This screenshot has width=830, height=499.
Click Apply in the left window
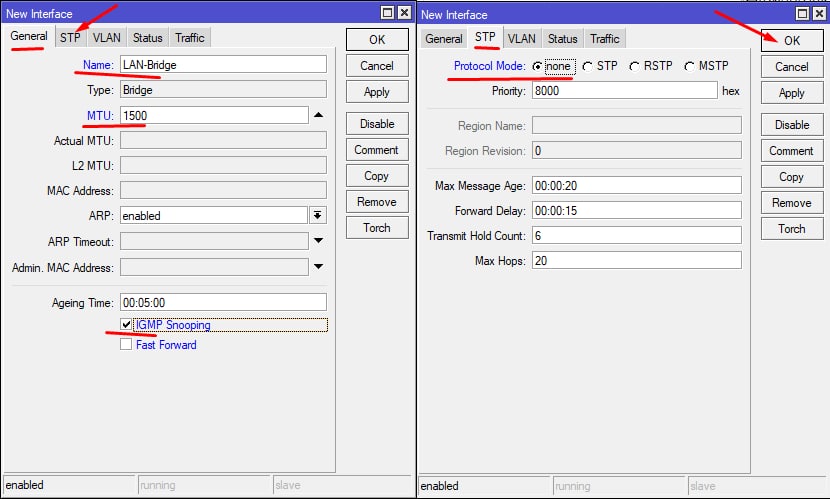tap(377, 92)
